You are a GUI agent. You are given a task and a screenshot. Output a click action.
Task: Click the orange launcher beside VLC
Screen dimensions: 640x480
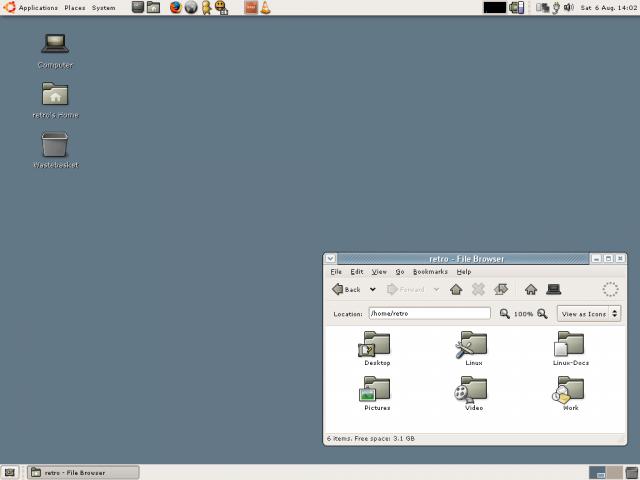(x=251, y=7)
